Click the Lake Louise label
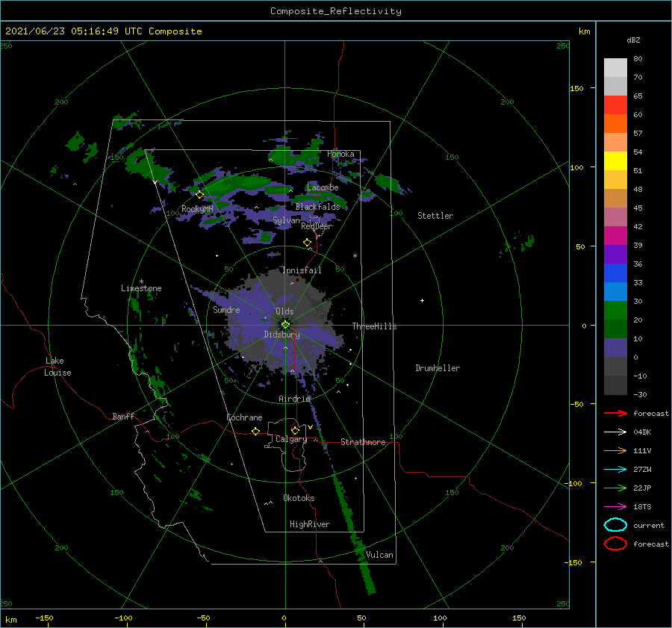The image size is (672, 628). coord(57,367)
